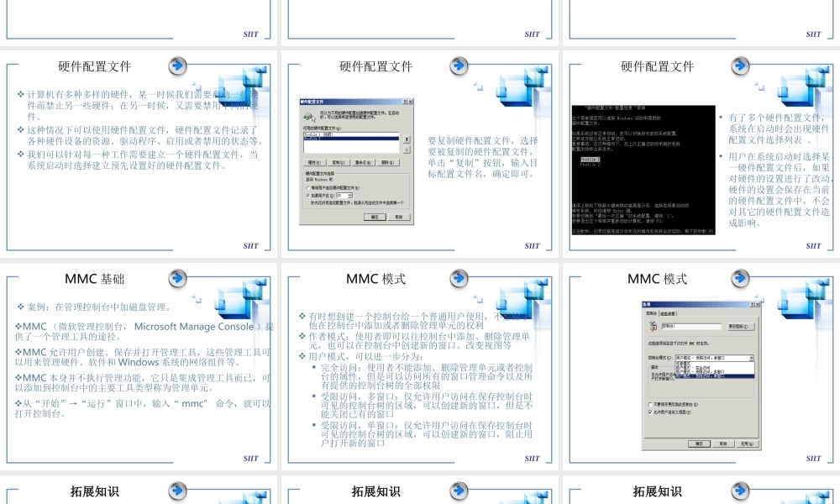Click 更改图标 button in MMC options dialog
This screenshot has width=840, height=504.
(x=741, y=327)
